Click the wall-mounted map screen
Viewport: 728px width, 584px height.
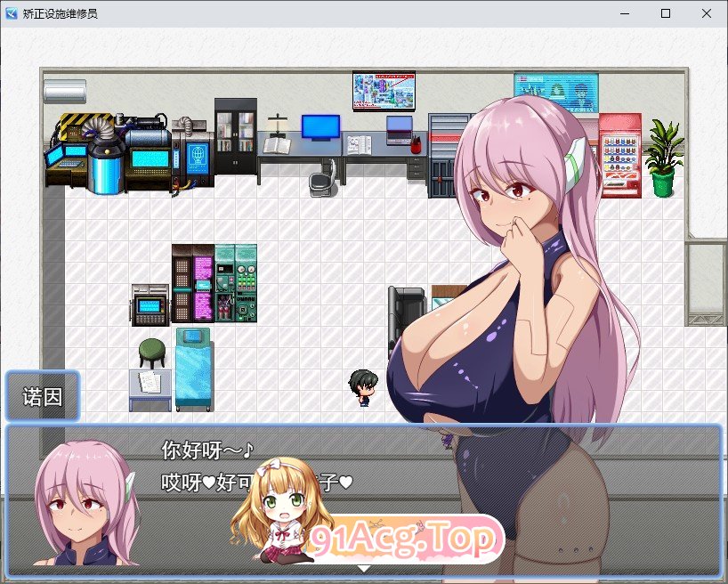384,91
